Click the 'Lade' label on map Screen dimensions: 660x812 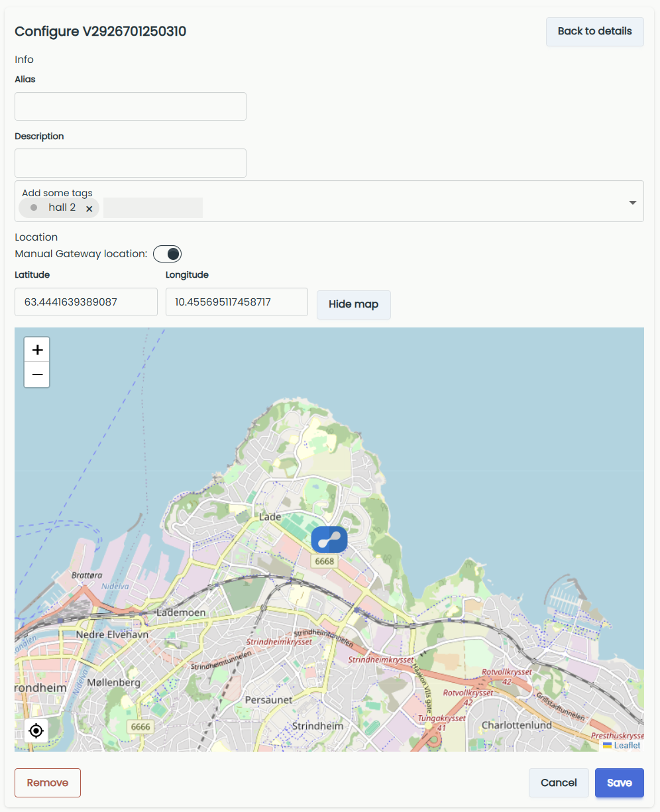click(x=270, y=516)
